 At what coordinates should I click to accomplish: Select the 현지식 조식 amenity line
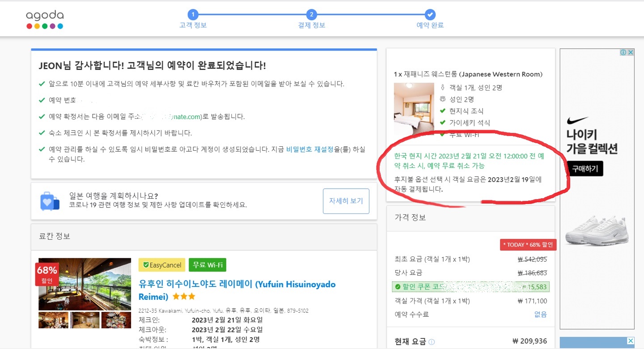coord(466,111)
